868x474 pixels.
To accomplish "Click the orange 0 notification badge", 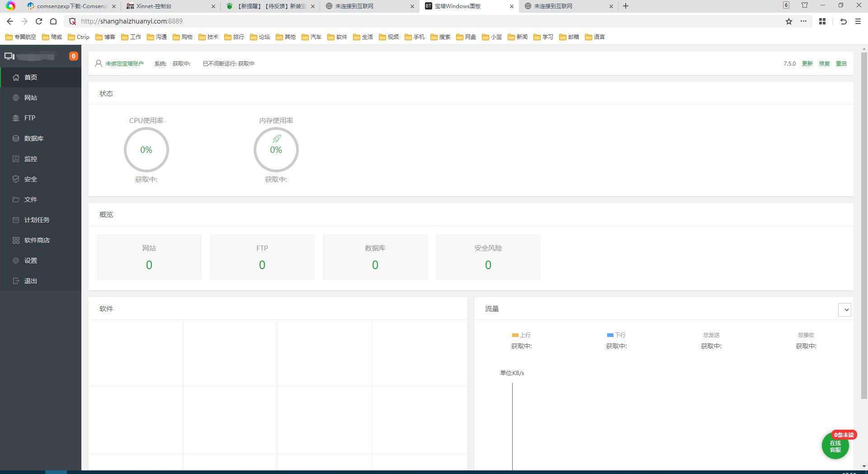I will click(73, 56).
